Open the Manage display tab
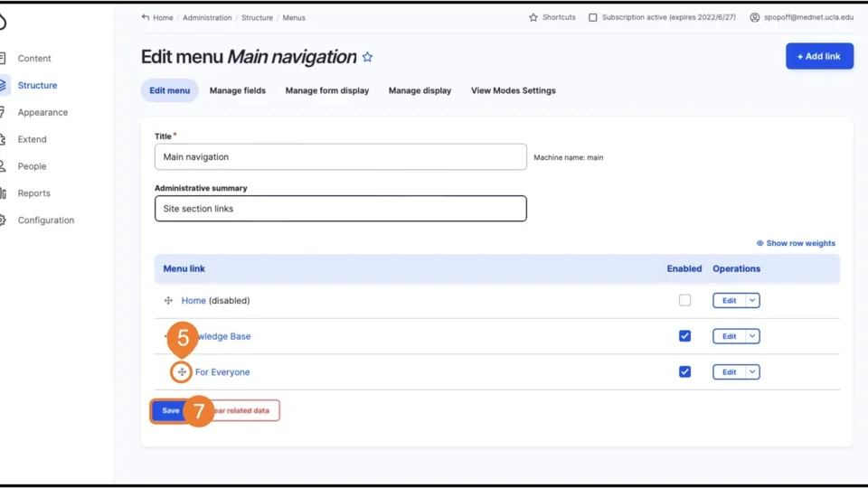The width and height of the screenshot is (868, 488). tap(420, 90)
